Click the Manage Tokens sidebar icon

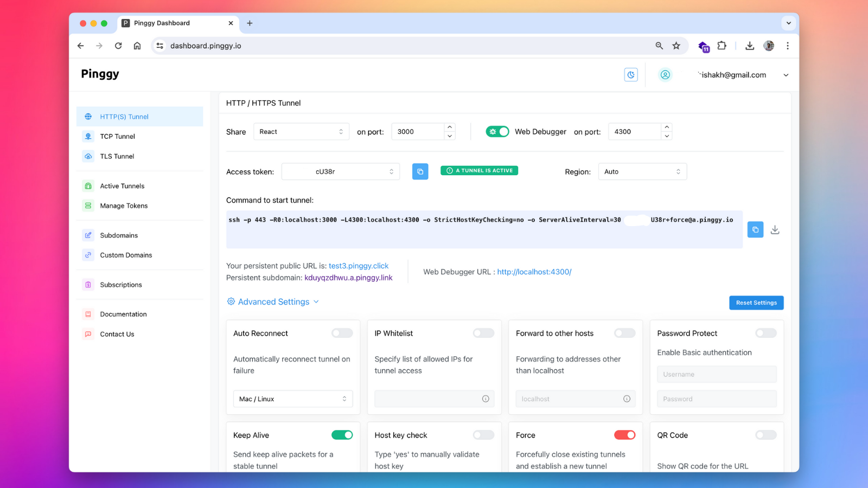coord(88,206)
